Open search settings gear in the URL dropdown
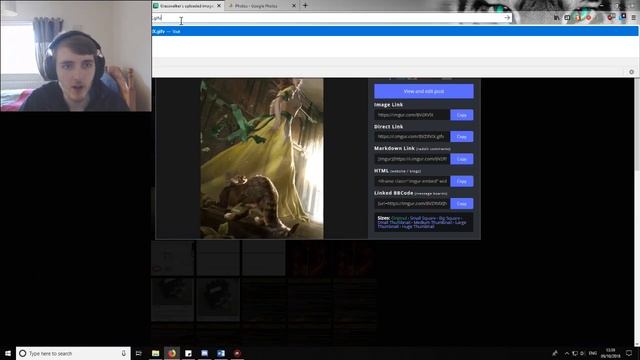The width and height of the screenshot is (640, 360). pos(631,72)
